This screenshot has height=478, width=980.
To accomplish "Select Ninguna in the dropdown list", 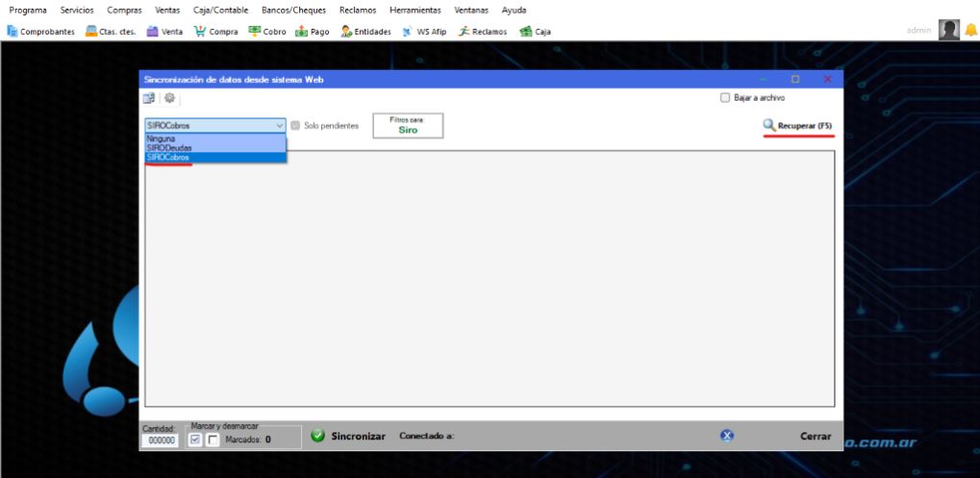I will 215,138.
